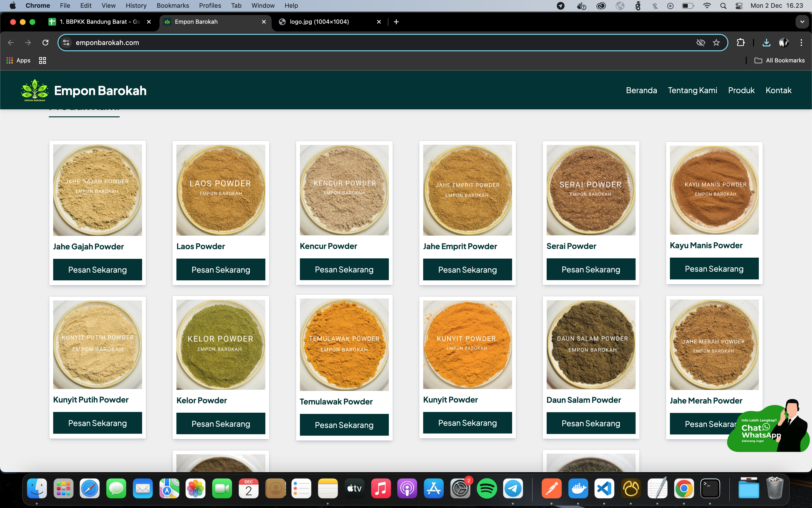Open the Apps bookmarks shortcut

18,60
